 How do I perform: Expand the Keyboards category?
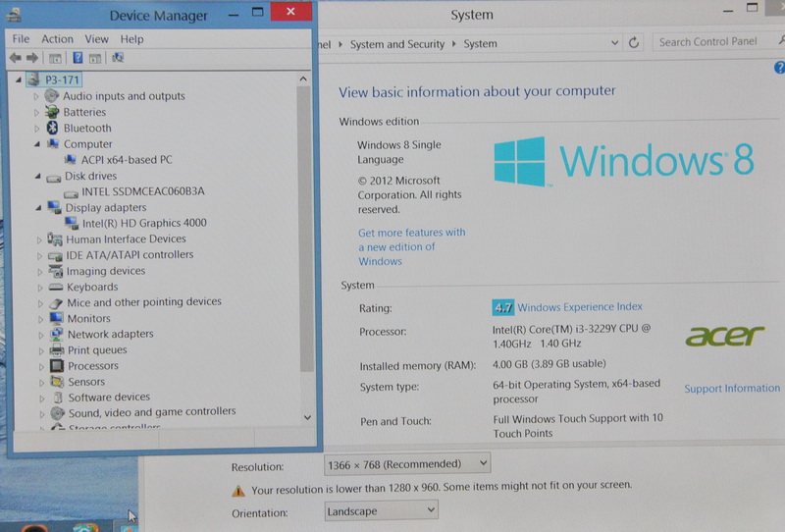point(40,288)
